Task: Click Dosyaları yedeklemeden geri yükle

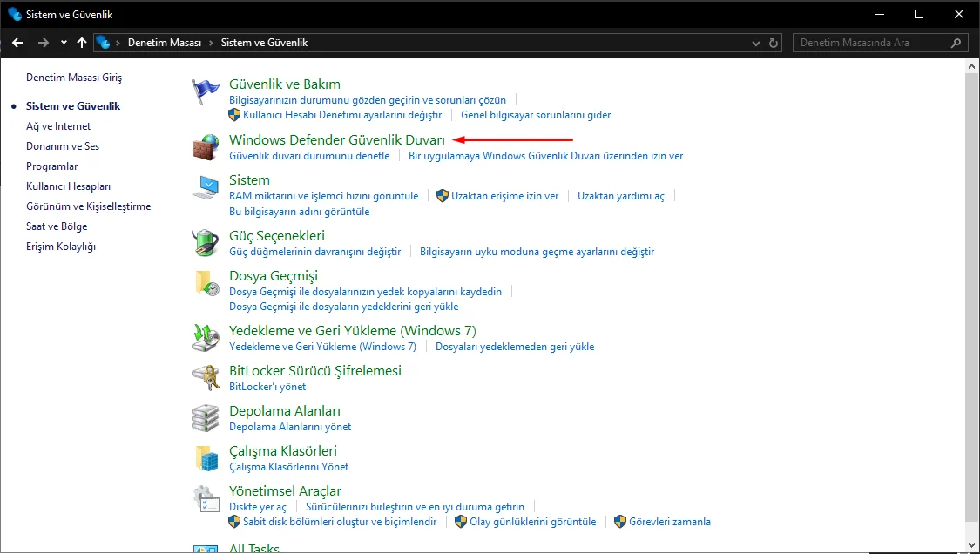Action: tap(515, 347)
